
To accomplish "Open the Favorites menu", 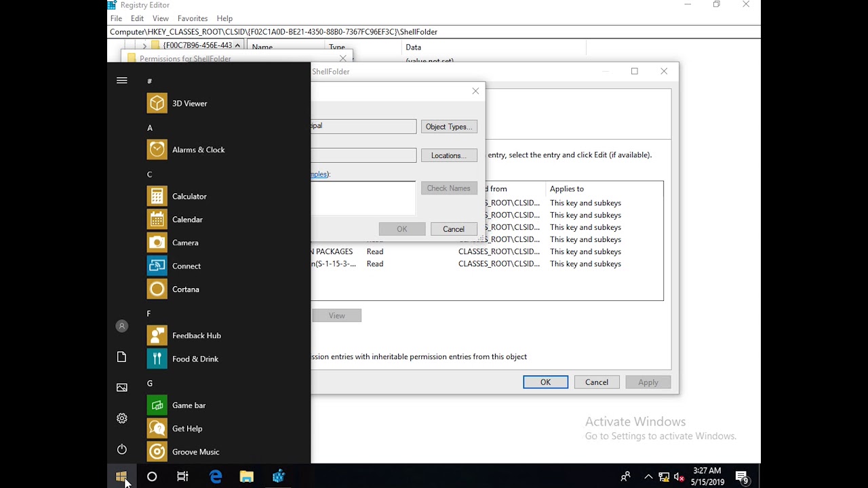I will click(x=193, y=18).
